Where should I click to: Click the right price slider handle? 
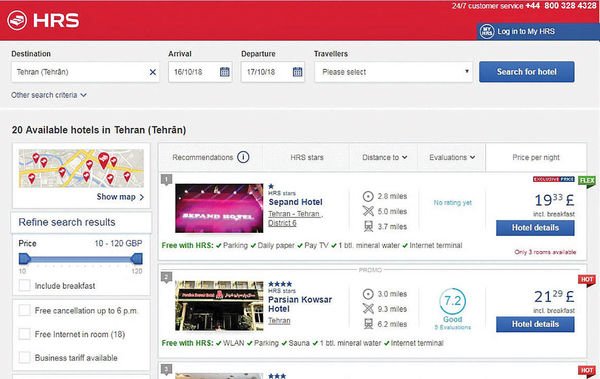tap(137, 259)
